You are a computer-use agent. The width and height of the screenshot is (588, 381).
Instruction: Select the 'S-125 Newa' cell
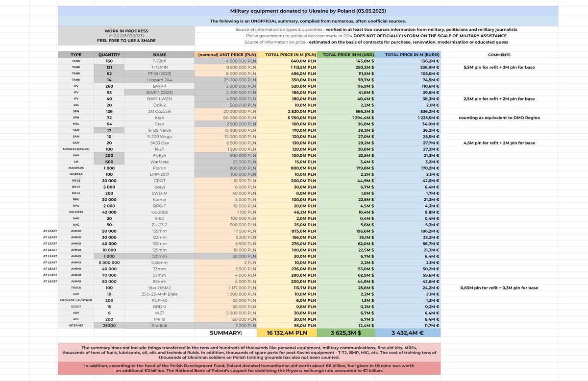point(159,131)
